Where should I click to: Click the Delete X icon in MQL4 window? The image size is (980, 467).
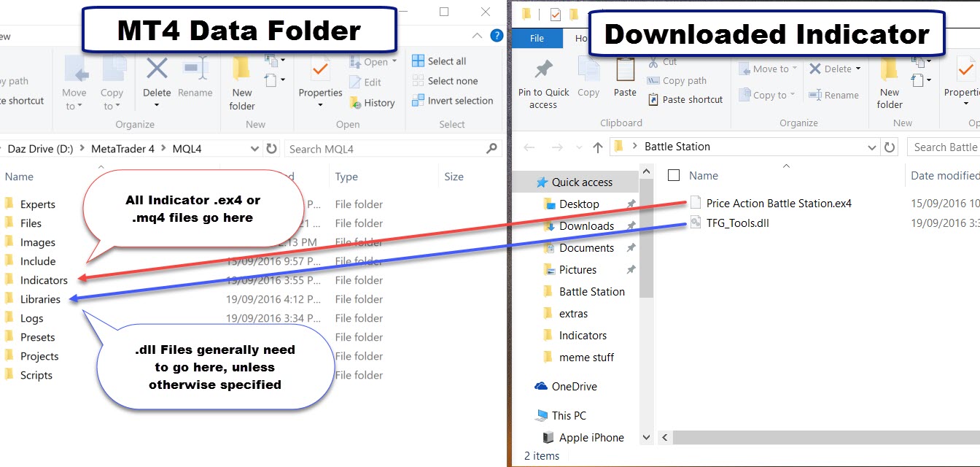click(x=157, y=70)
